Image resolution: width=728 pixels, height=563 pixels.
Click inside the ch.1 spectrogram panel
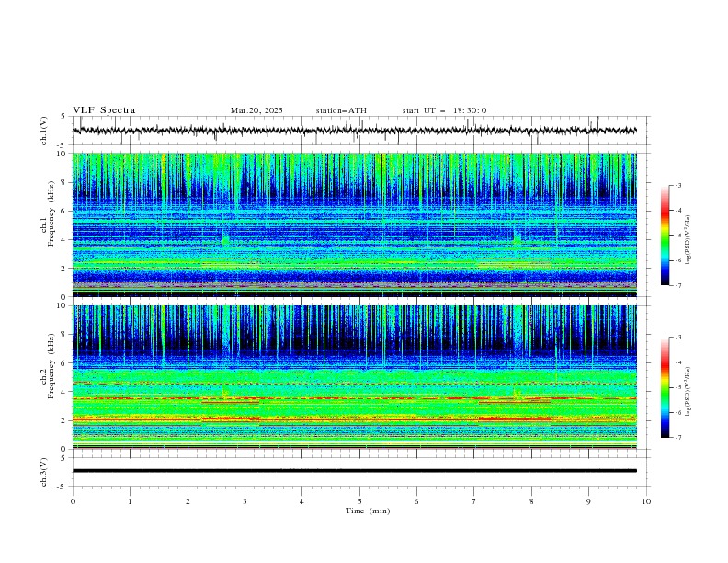(354, 224)
